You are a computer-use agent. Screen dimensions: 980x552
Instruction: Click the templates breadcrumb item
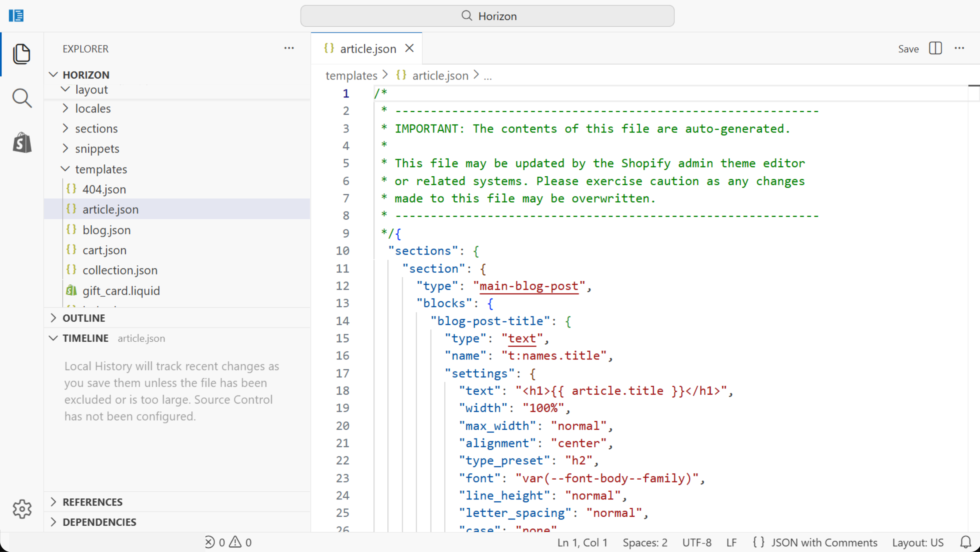click(351, 75)
